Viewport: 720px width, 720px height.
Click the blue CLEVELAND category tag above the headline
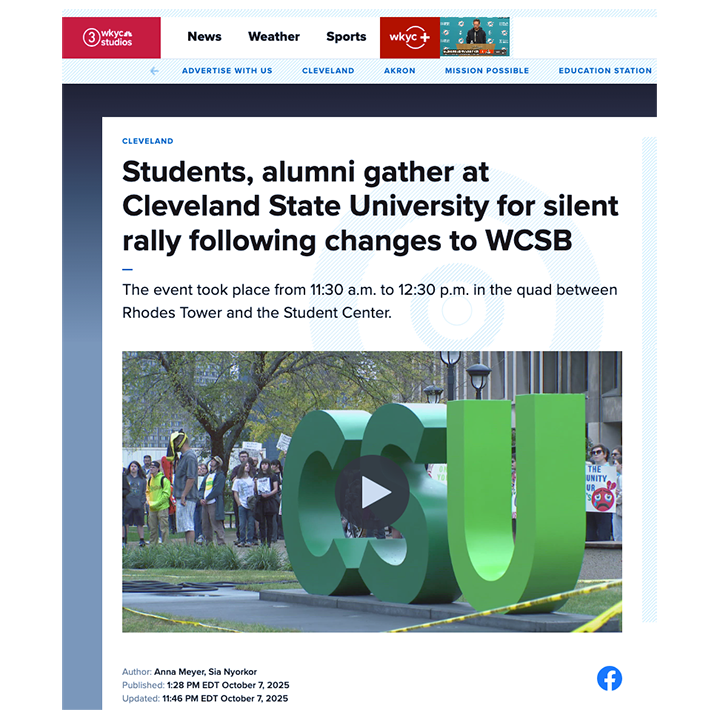148,141
